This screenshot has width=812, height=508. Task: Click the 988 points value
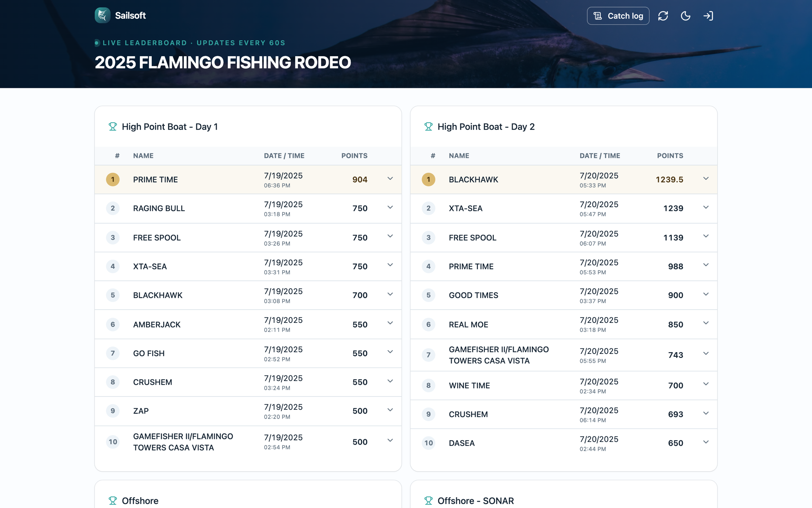pyautogui.click(x=675, y=266)
